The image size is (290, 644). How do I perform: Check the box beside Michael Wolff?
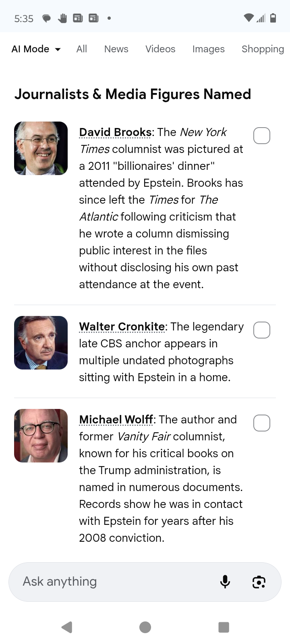click(261, 423)
